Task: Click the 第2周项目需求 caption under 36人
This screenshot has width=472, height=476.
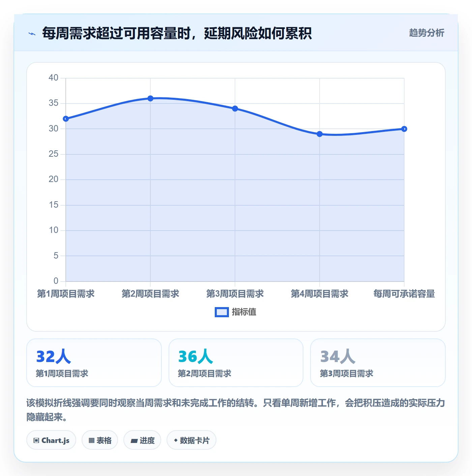Action: click(205, 374)
